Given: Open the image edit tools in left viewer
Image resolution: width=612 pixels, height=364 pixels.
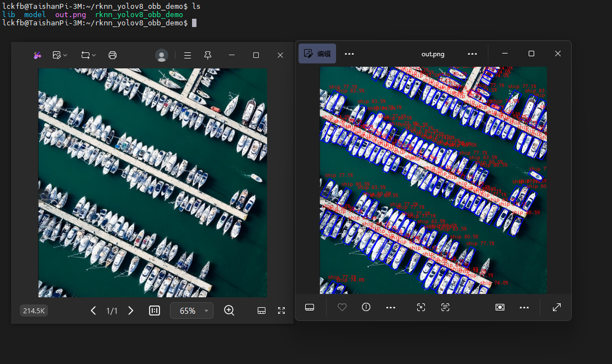Looking at the screenshot, I should click(x=57, y=55).
